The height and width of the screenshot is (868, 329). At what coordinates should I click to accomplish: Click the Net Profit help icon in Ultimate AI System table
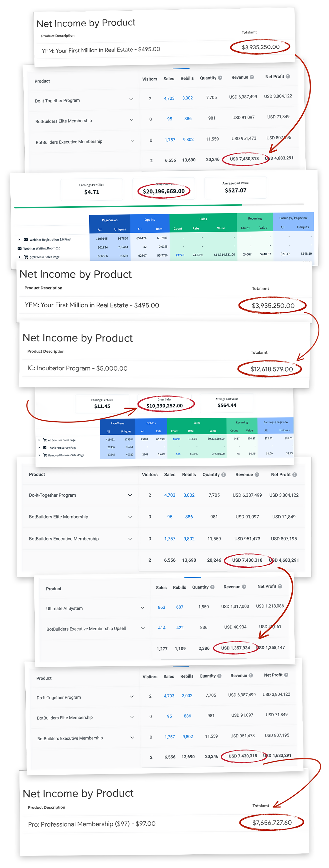pyautogui.click(x=280, y=586)
